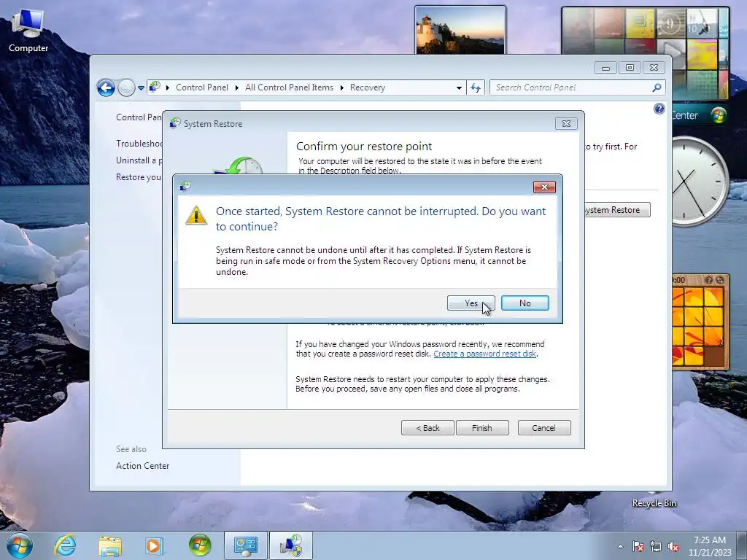The image size is (747, 560).
Task: Close the System Restore window
Action: 566,124
